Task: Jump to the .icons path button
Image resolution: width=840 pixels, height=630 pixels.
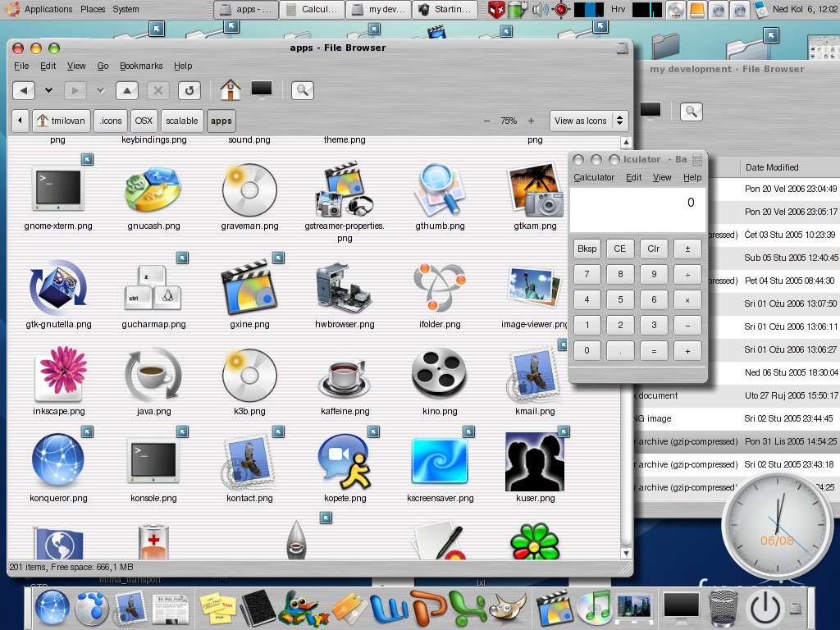Action: tap(111, 121)
